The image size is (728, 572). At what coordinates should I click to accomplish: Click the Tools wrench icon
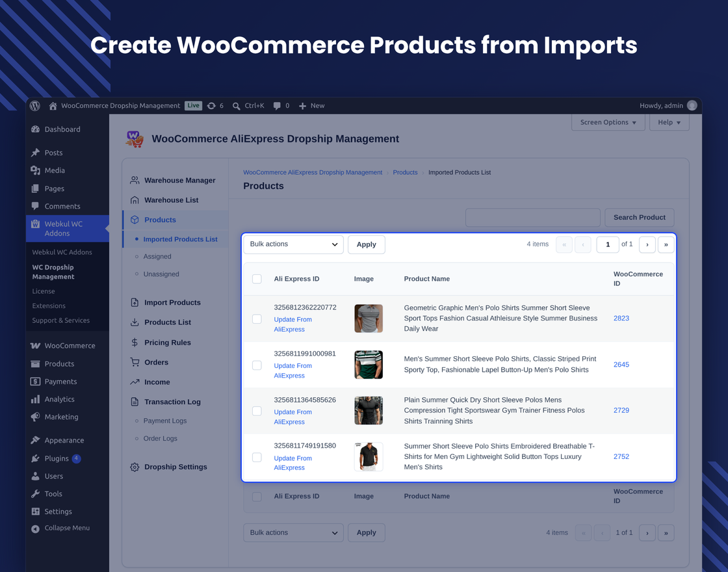tap(35, 493)
